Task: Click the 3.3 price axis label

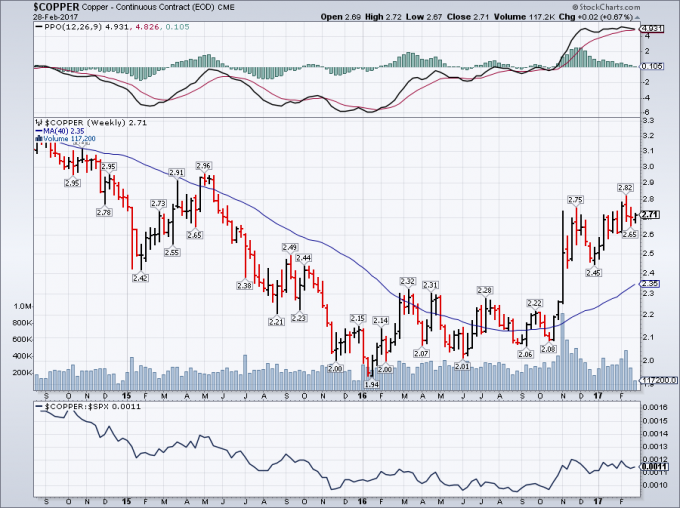Action: (x=649, y=120)
